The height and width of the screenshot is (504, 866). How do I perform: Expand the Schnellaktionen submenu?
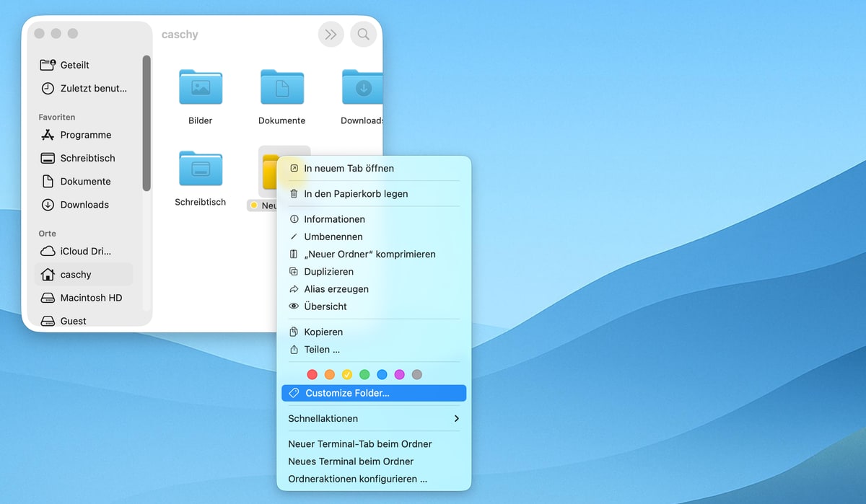click(374, 418)
